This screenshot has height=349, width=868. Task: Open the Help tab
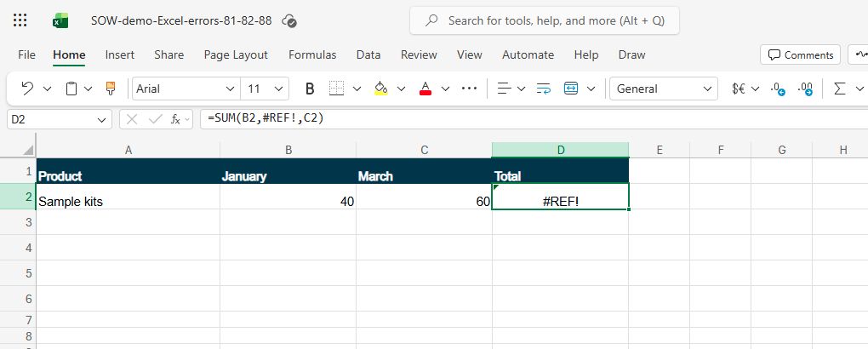pos(585,54)
